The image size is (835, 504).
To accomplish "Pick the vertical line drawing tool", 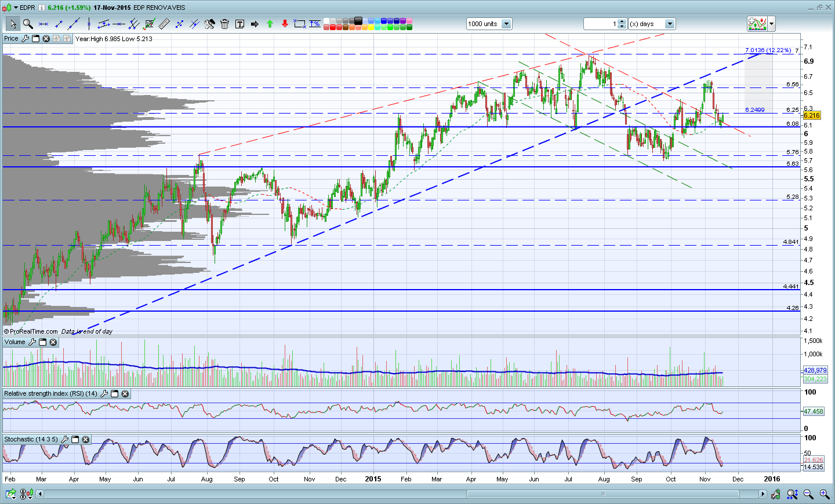I will 89,24.
